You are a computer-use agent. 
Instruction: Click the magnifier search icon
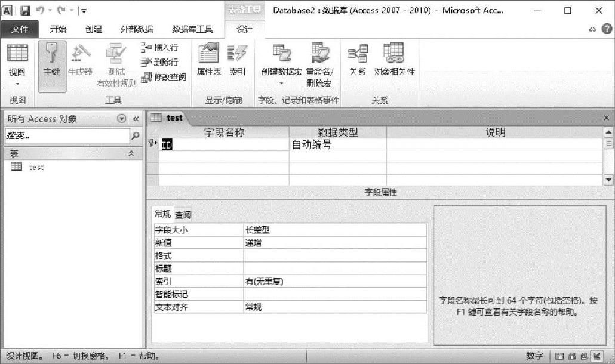(x=136, y=135)
